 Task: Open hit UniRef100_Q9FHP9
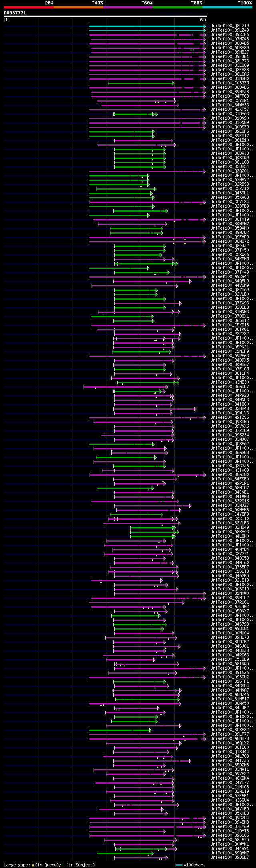coord(230,237)
